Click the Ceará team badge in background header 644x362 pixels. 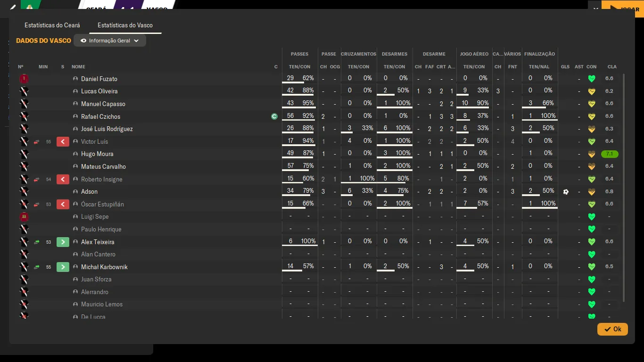click(x=31, y=7)
